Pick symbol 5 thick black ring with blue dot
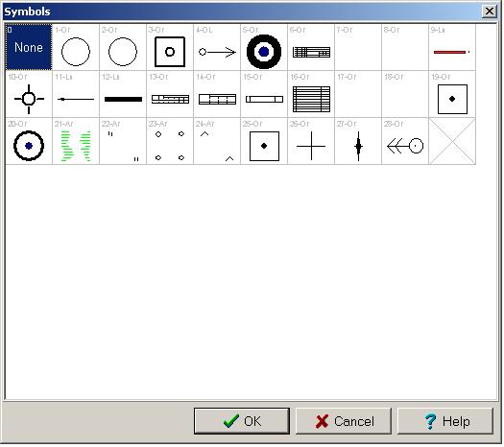 264,47
